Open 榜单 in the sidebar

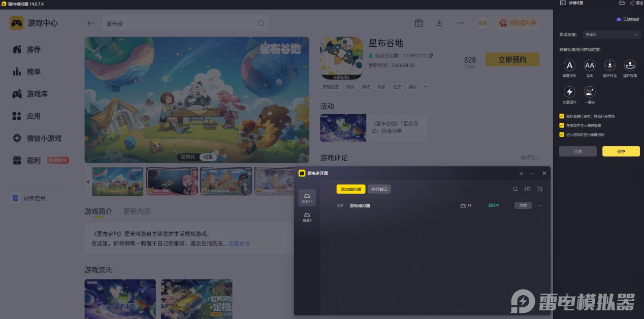34,72
